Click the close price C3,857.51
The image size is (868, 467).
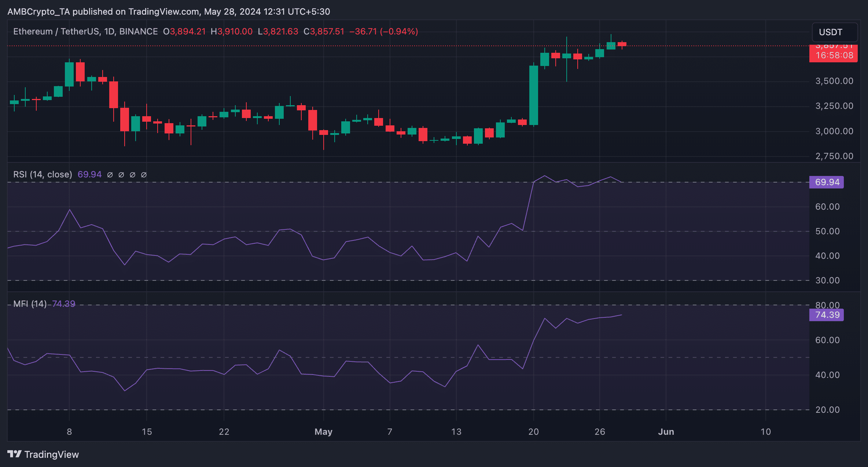324,32
